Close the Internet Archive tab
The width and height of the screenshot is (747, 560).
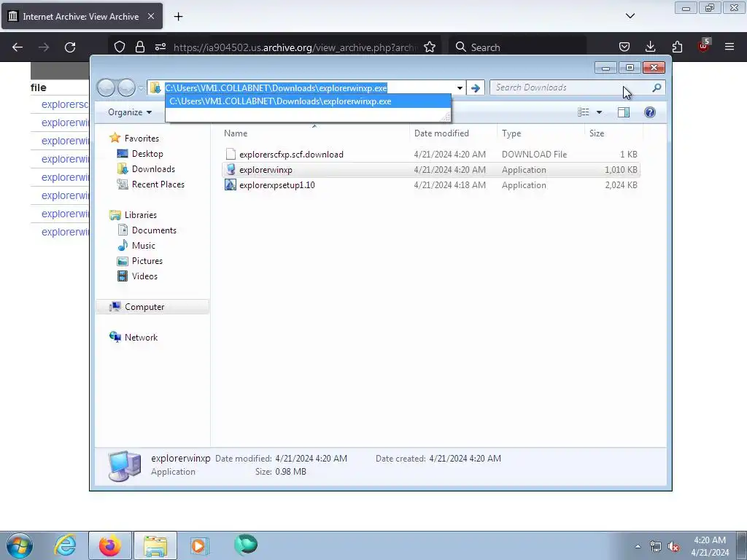151,16
